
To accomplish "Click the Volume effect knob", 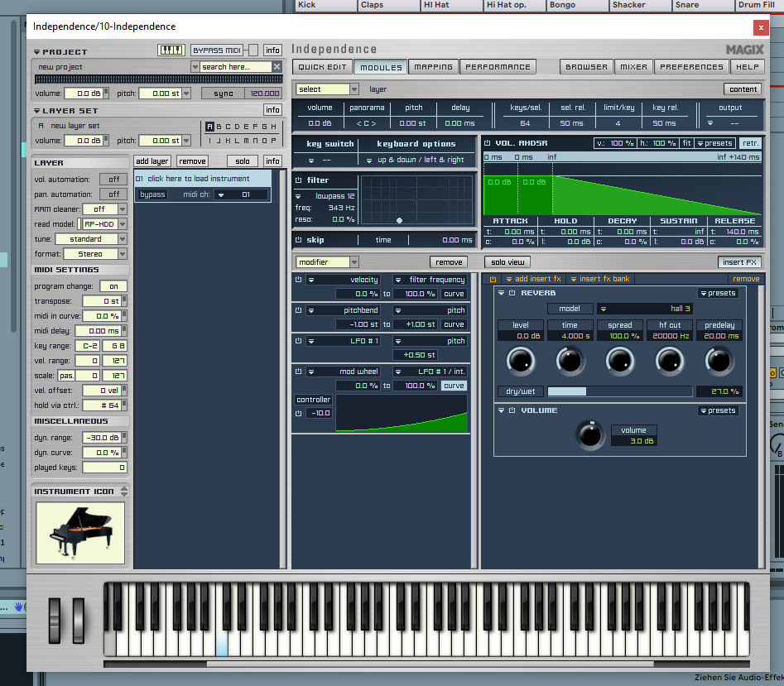I will point(590,435).
